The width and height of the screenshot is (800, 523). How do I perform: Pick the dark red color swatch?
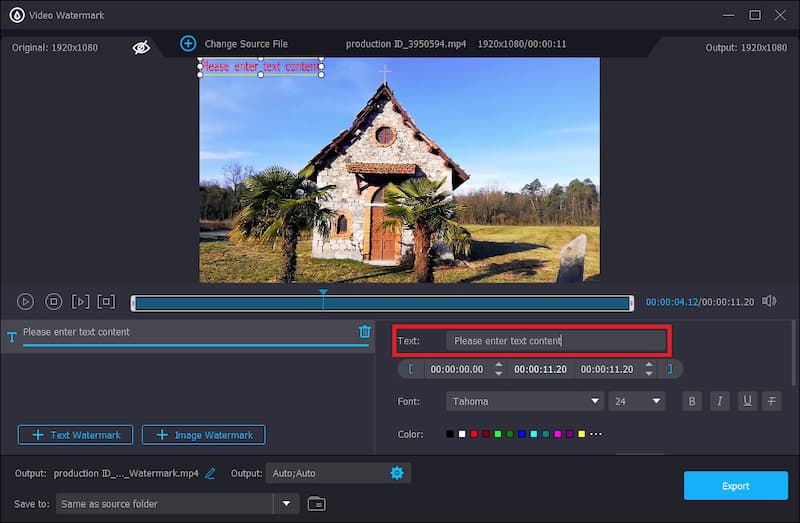point(486,434)
